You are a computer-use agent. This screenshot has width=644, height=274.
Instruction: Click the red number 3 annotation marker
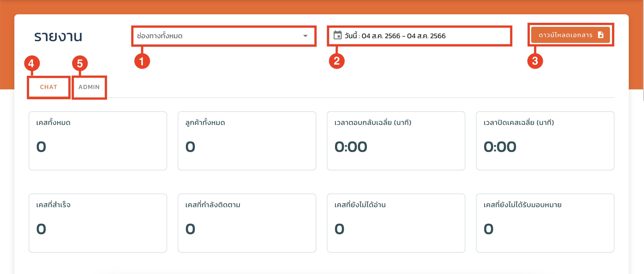tap(535, 61)
